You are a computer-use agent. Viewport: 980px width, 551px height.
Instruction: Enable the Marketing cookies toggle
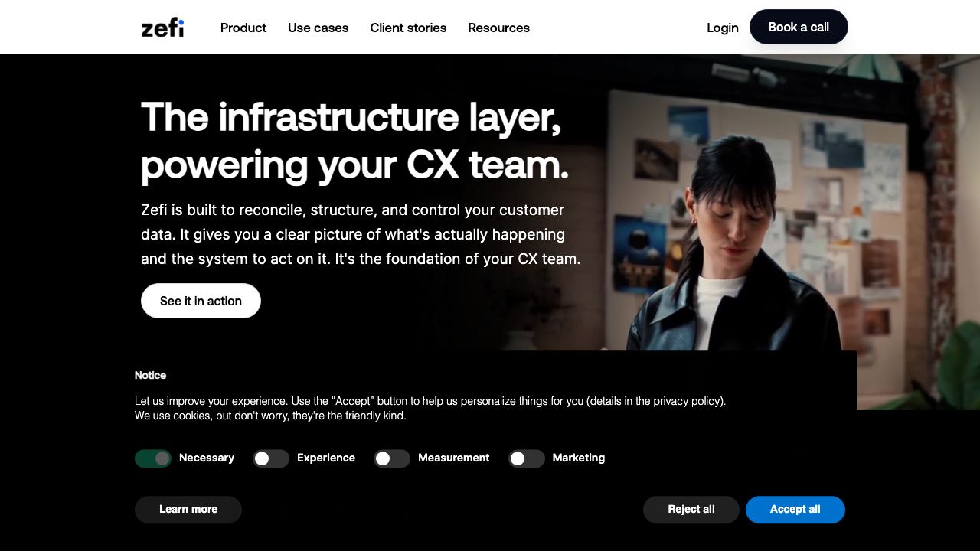coord(527,458)
